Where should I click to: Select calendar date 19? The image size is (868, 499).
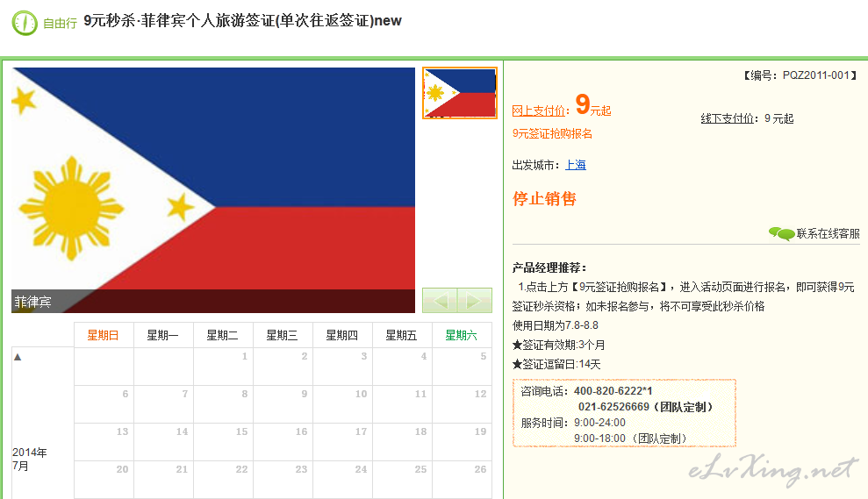463,442
